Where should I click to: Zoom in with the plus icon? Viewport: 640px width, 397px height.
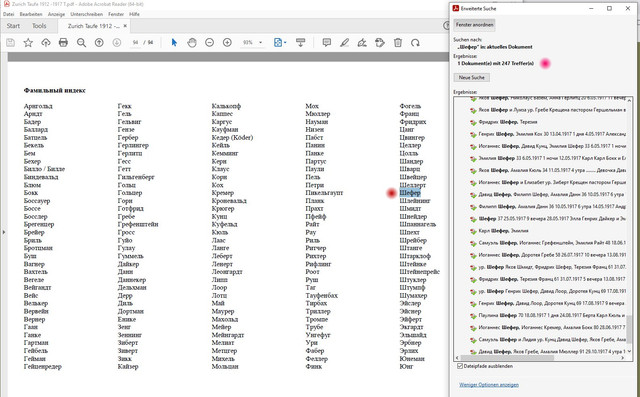(227, 42)
